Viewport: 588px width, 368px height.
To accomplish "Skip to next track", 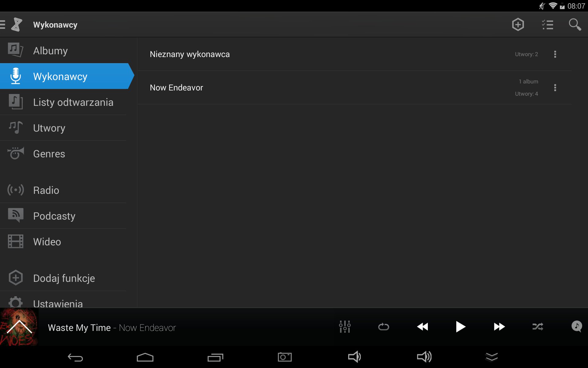I will point(499,327).
